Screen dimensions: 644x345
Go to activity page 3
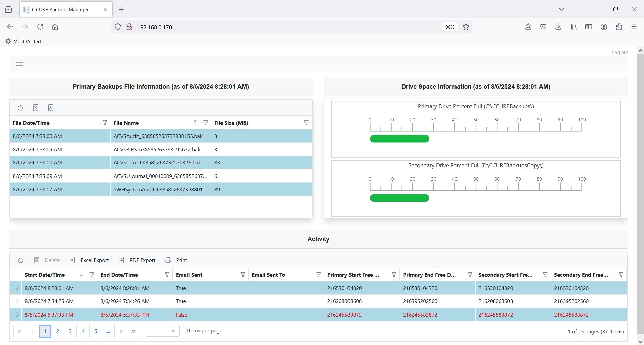70,331
